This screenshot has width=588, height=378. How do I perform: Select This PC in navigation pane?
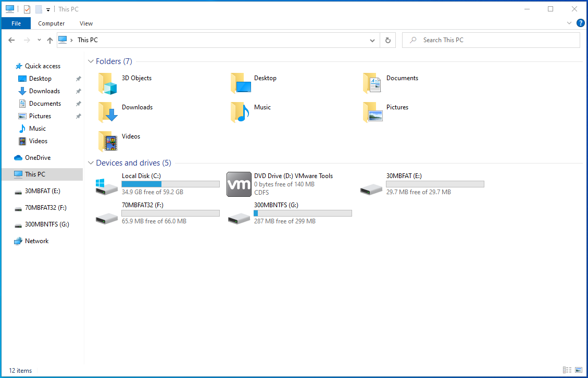coord(42,174)
